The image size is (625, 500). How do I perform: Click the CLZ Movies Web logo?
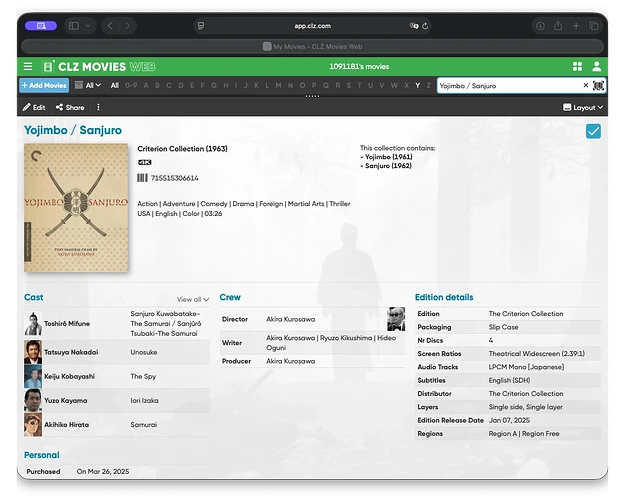[99, 67]
